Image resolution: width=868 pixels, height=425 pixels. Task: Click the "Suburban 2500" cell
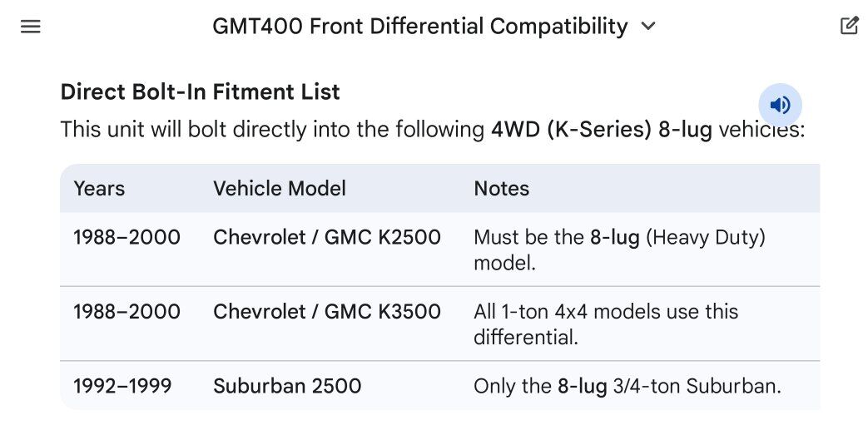(287, 386)
